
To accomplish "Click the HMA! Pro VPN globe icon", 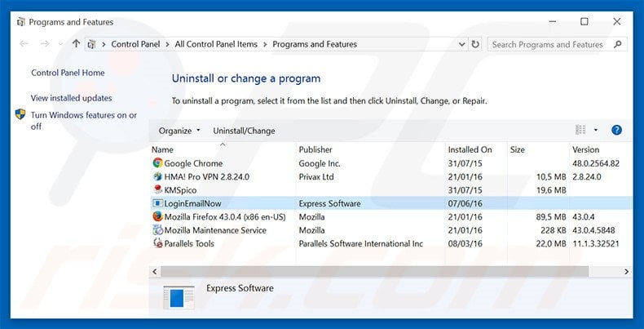I will (x=157, y=177).
